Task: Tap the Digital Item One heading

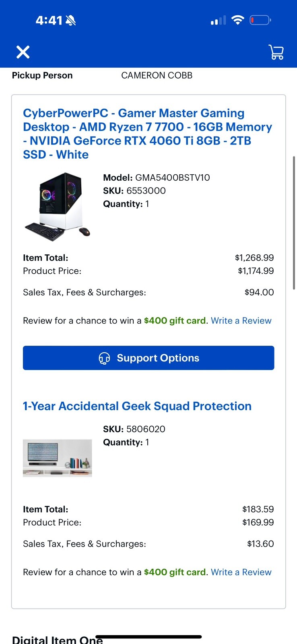Action: pos(57,639)
